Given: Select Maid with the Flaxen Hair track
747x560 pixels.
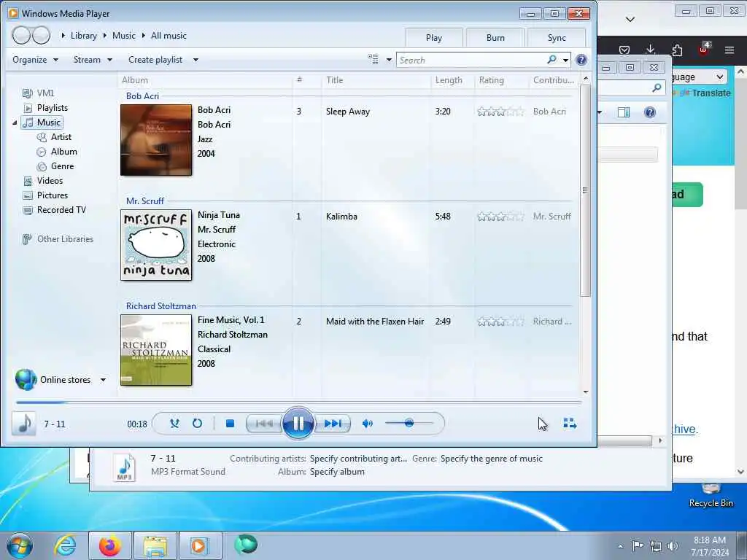Looking at the screenshot, I should tap(375, 322).
